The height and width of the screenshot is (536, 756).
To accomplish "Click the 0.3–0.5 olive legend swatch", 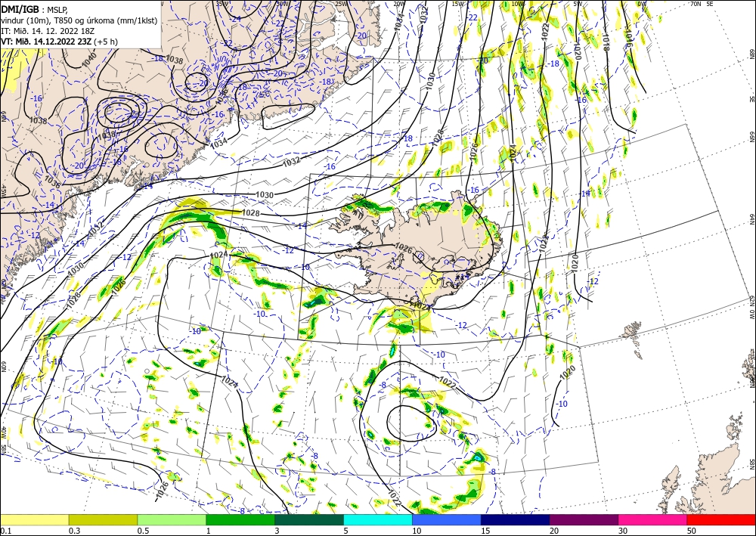I will click(103, 519).
